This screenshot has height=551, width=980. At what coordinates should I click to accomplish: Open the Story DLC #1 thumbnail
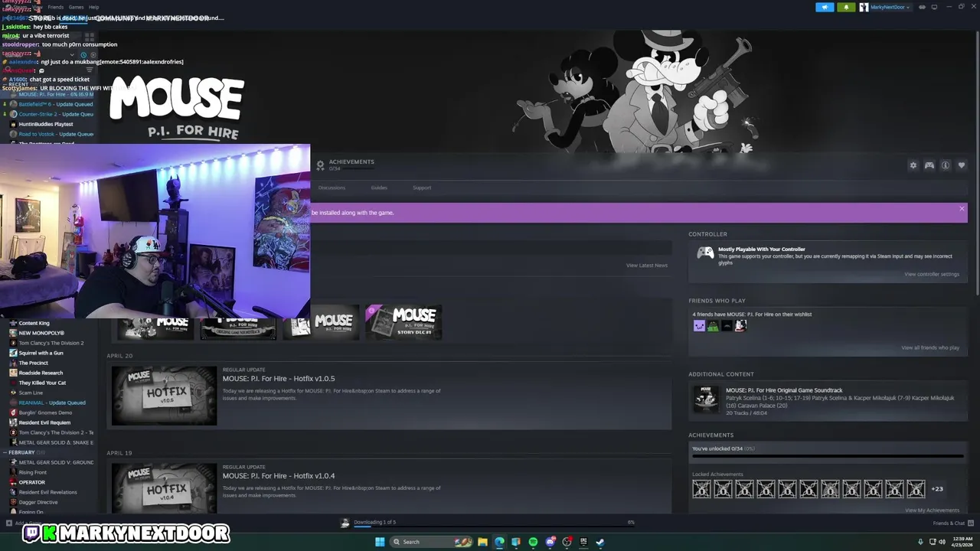coord(403,322)
